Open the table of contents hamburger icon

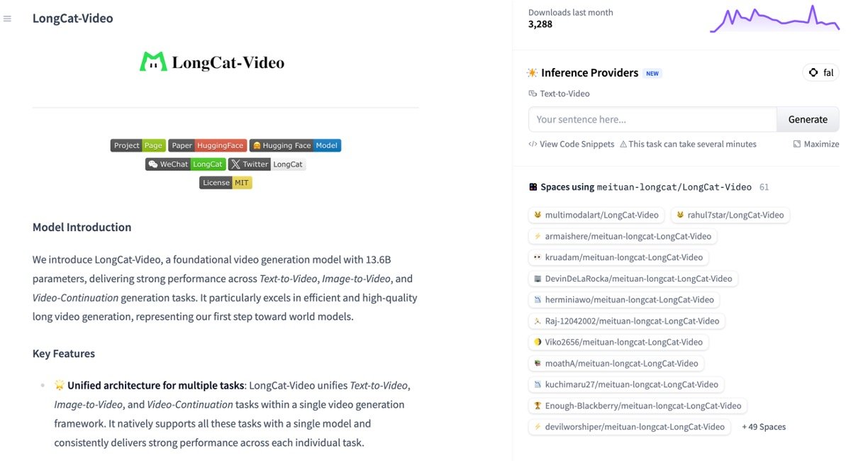(x=7, y=18)
